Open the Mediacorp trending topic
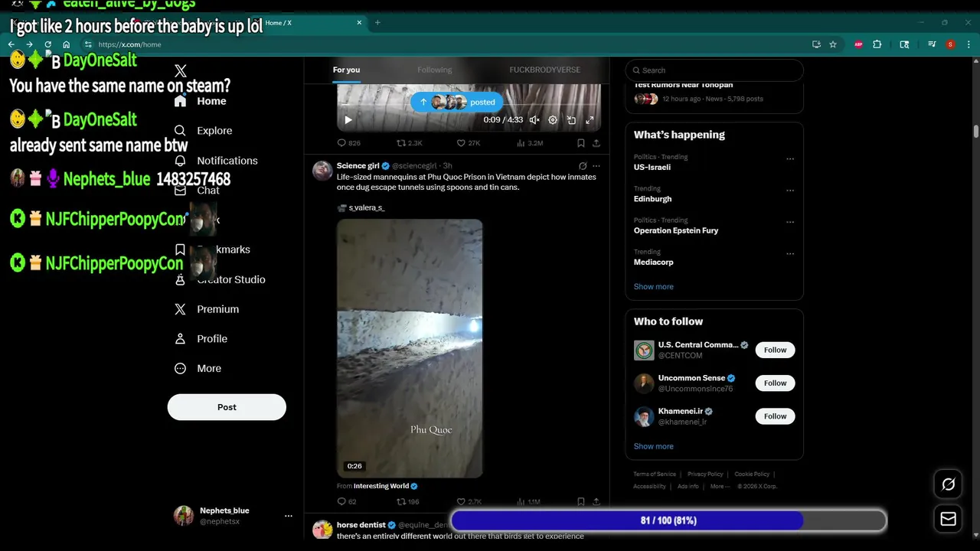Image resolution: width=980 pixels, height=551 pixels. (x=654, y=262)
